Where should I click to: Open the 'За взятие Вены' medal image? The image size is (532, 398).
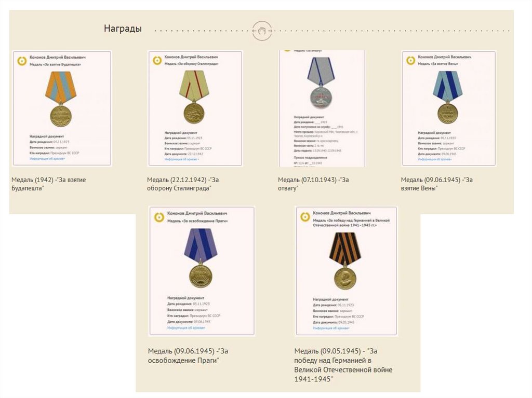447,98
